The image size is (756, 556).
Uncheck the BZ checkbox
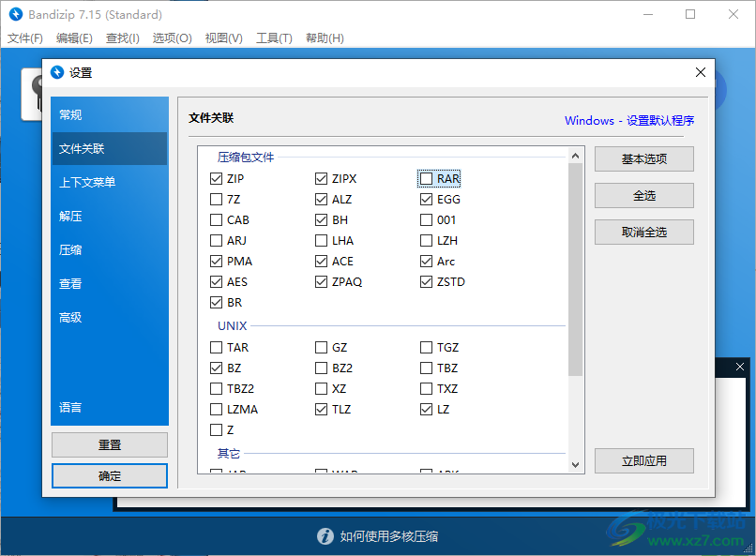[x=216, y=368]
